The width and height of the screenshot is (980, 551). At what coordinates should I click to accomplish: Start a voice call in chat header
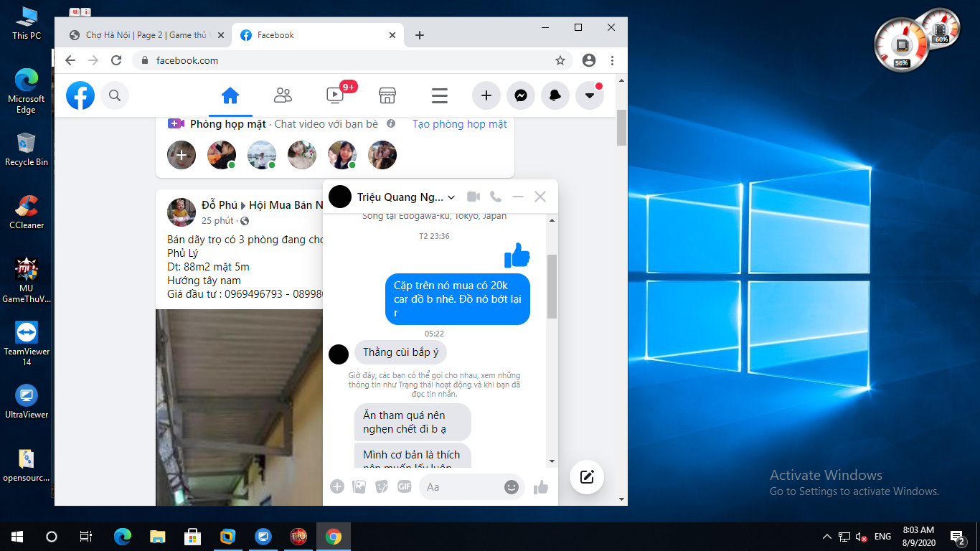click(x=496, y=197)
